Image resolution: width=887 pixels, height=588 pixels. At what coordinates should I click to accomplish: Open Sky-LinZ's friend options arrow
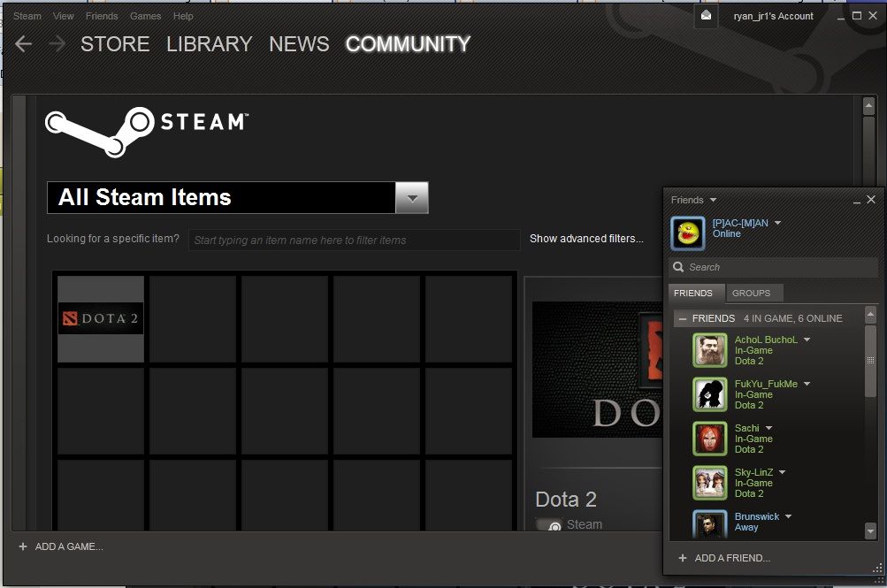pyautogui.click(x=783, y=472)
